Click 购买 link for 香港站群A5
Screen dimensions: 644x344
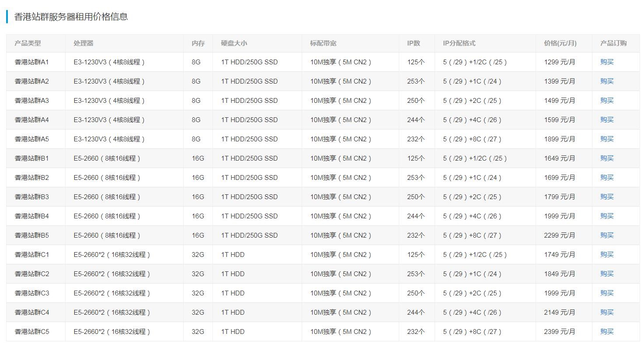(x=607, y=139)
